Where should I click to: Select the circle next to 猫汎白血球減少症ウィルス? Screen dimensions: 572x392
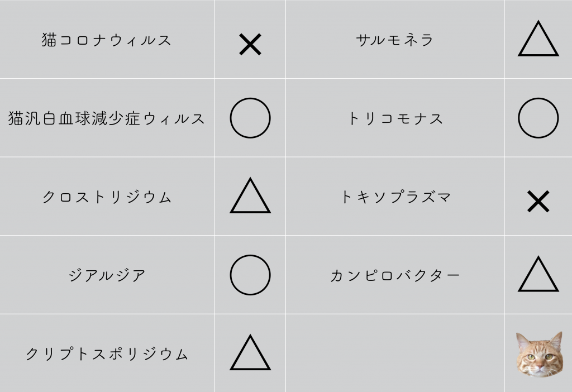[x=250, y=118]
